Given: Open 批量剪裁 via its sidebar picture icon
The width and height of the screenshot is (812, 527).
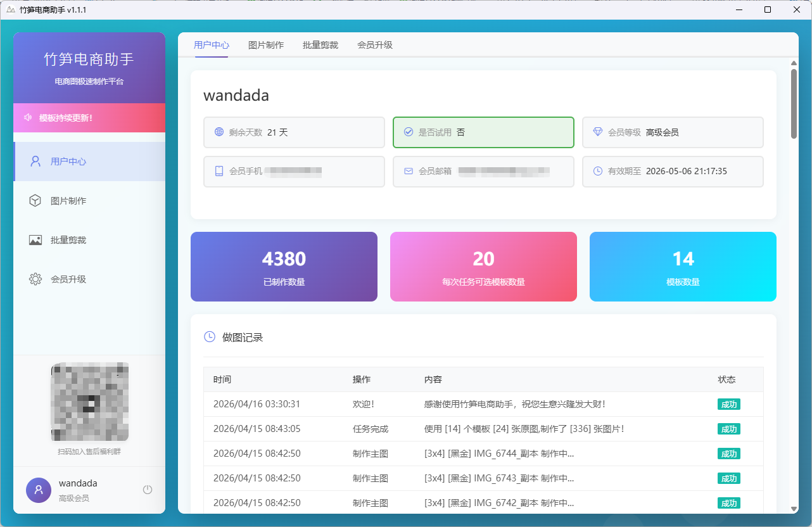Looking at the screenshot, I should 35,239.
